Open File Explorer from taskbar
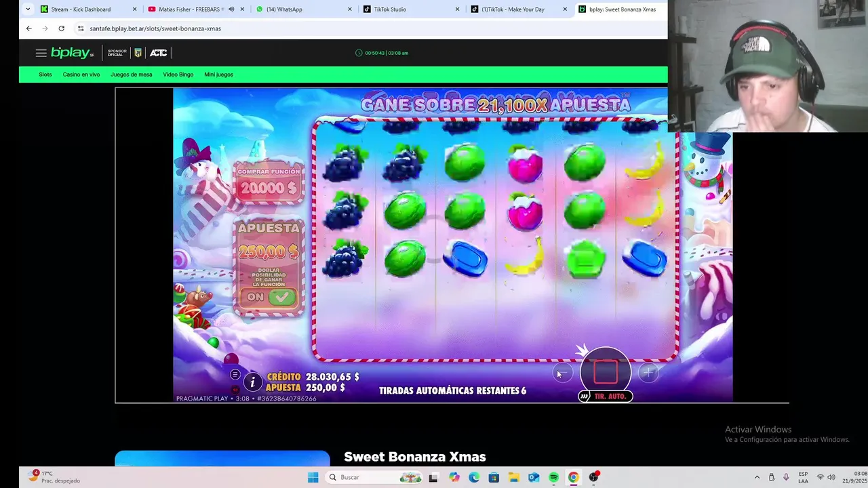The image size is (868, 488). pyautogui.click(x=514, y=477)
